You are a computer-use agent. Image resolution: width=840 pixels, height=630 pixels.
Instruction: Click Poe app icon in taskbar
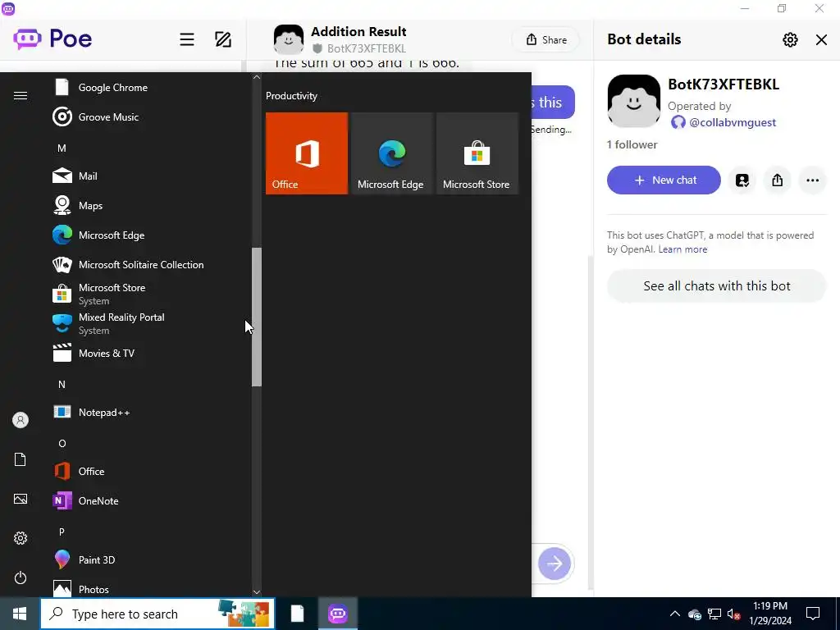(x=337, y=614)
